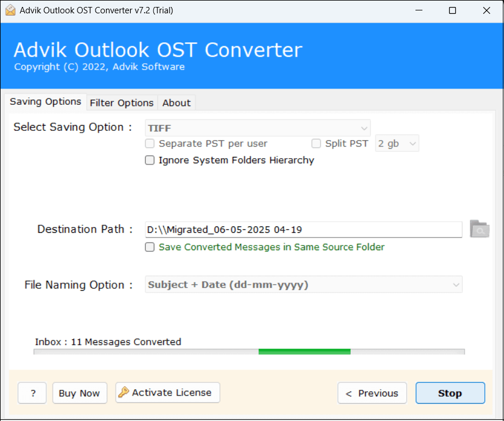Close the Advik converter window
This screenshot has height=421, width=504.
[486, 10]
